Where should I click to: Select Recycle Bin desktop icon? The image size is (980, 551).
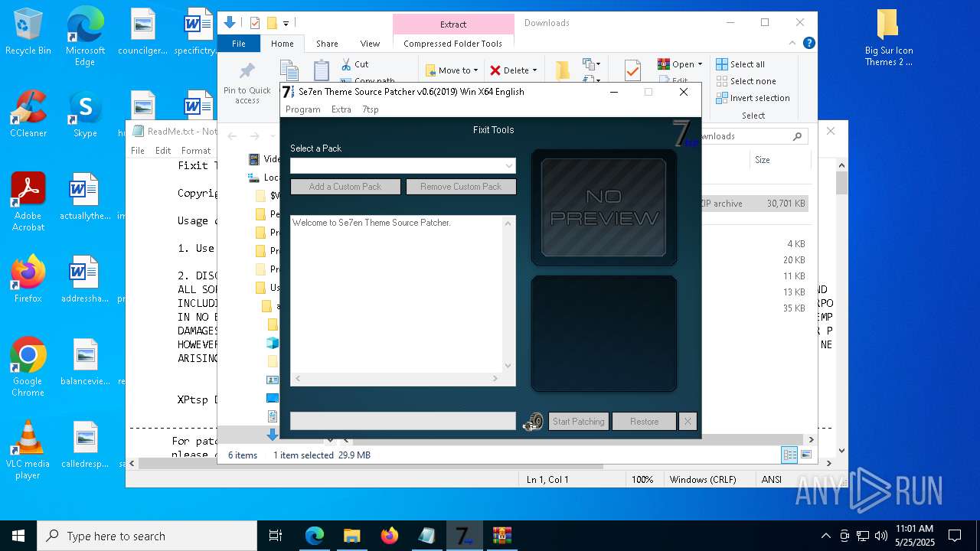click(28, 31)
